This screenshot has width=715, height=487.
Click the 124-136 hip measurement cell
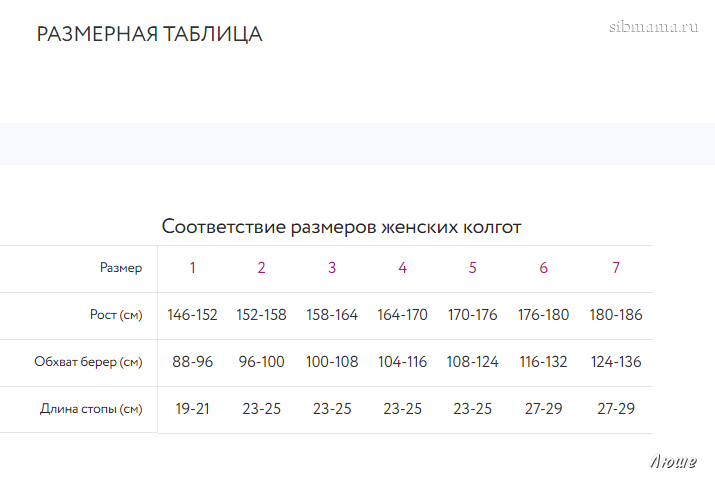616,362
